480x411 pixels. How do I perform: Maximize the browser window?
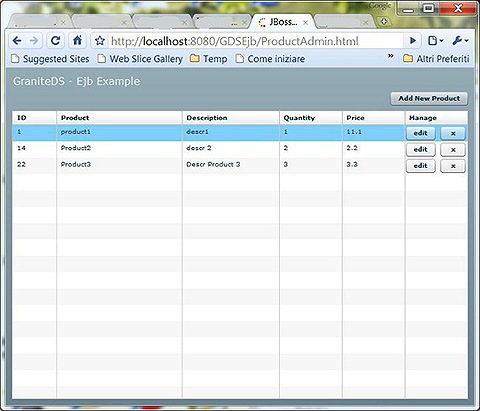tap(429, 8)
